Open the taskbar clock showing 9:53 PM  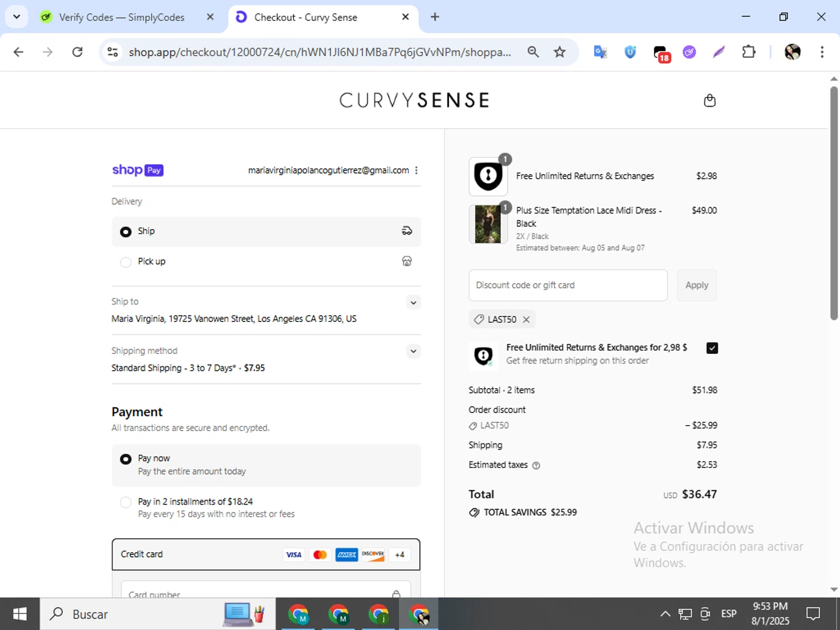pos(770,614)
